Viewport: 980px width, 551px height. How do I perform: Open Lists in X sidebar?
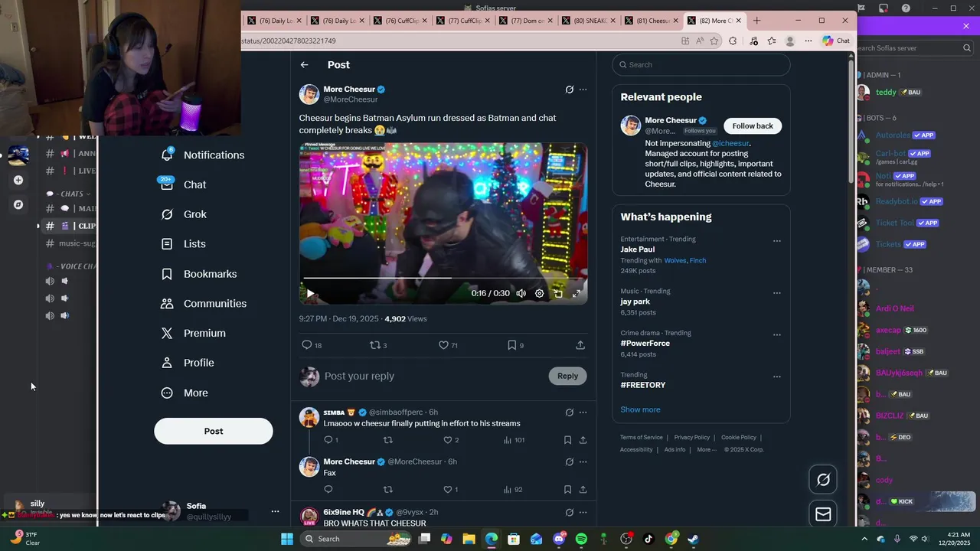[x=183, y=243]
